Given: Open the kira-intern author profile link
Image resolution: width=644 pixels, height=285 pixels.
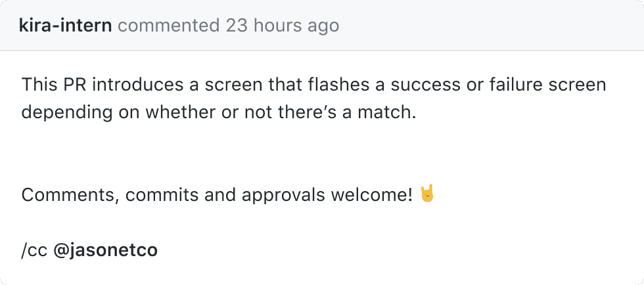Looking at the screenshot, I should click(66, 26).
